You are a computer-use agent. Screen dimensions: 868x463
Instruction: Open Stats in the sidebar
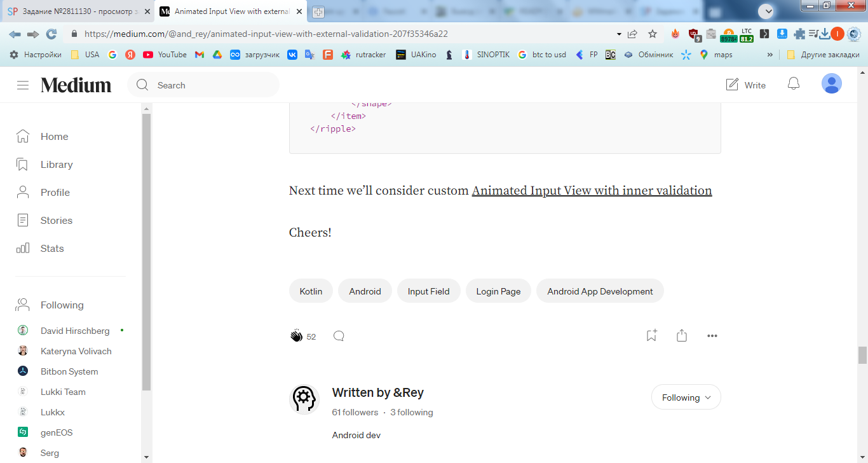coord(40,248)
